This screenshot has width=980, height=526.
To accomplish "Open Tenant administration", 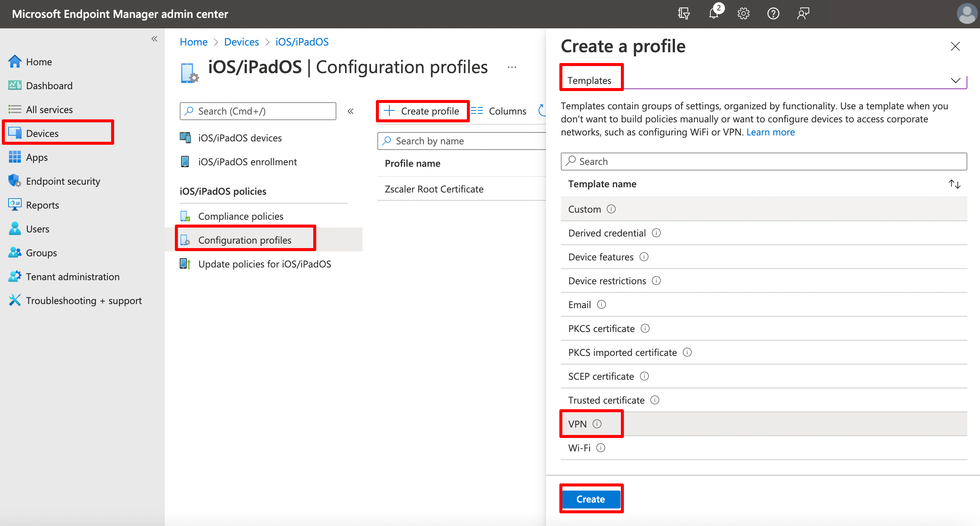I will (x=72, y=276).
